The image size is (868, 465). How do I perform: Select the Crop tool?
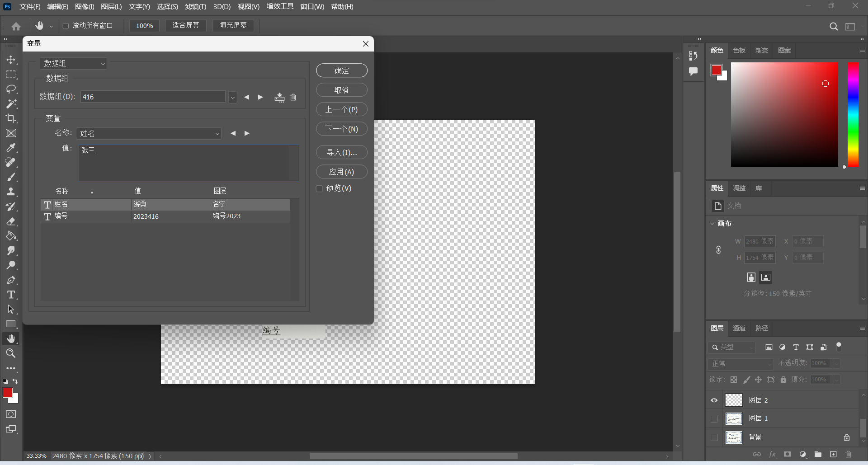[11, 118]
